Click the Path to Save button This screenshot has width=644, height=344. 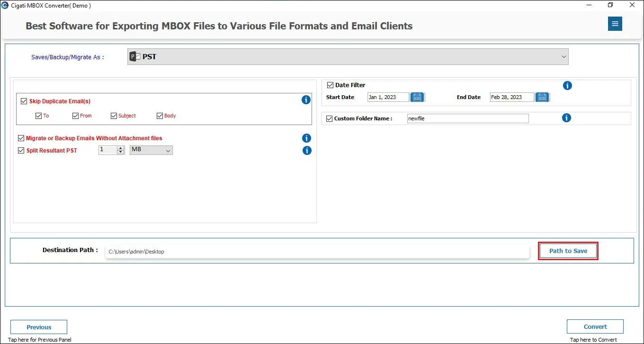point(568,251)
